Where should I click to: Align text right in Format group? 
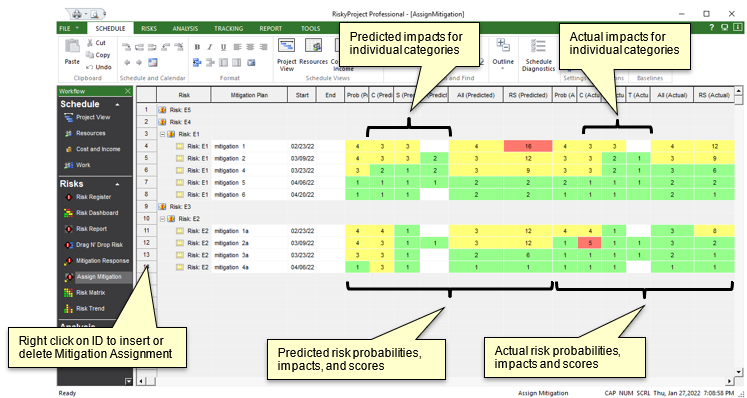[263, 47]
